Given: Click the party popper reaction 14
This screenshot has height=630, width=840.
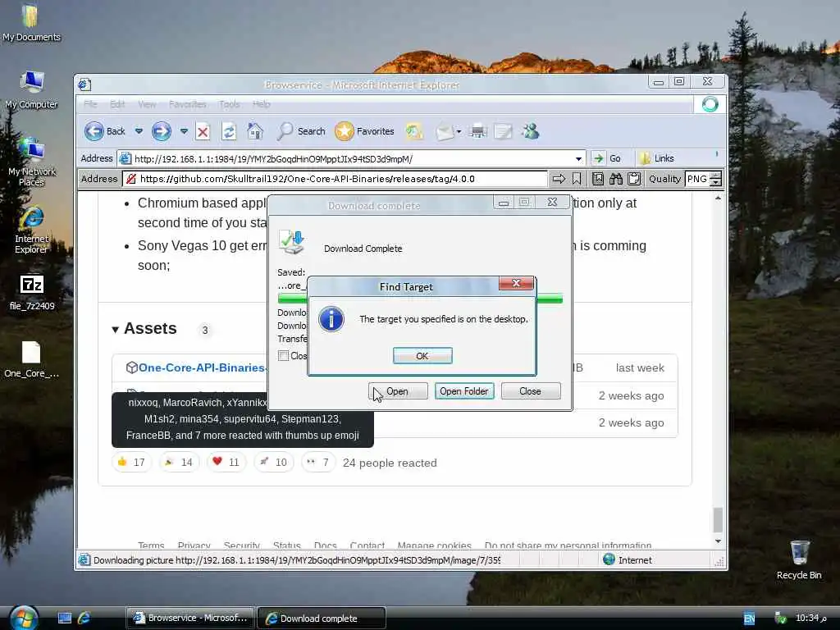Looking at the screenshot, I should (179, 462).
